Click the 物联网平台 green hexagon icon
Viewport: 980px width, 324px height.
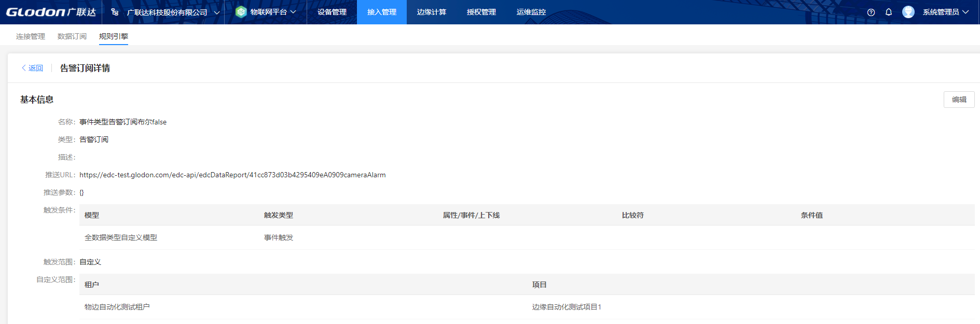tap(241, 12)
